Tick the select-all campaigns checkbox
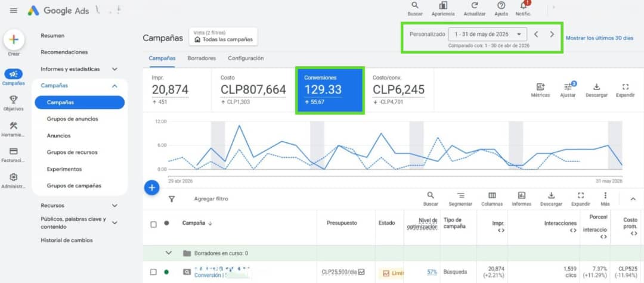 [x=154, y=225]
